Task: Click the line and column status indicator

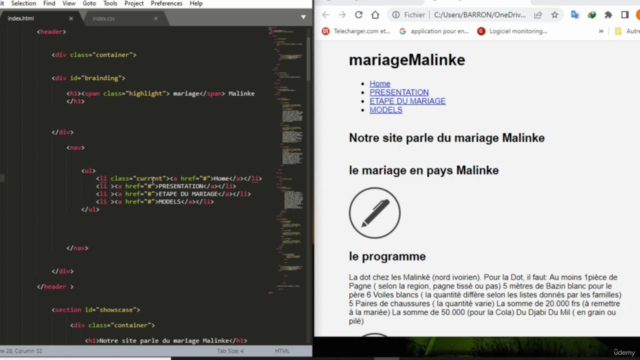Action: (x=21, y=351)
